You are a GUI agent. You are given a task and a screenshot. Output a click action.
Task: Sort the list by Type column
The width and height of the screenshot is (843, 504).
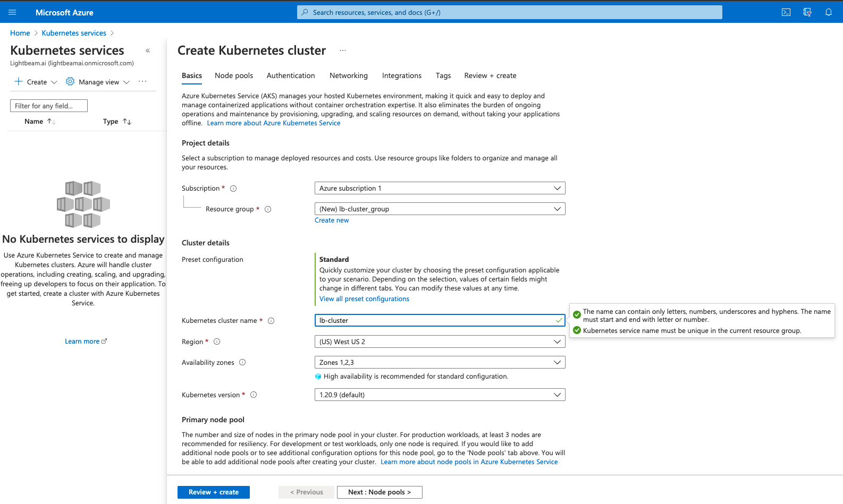coord(117,122)
